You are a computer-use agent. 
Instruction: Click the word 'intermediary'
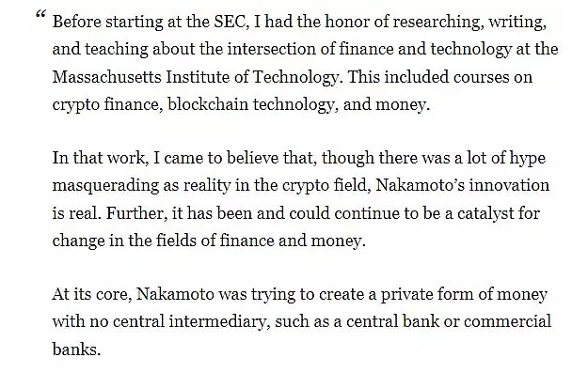pyautogui.click(x=219, y=322)
